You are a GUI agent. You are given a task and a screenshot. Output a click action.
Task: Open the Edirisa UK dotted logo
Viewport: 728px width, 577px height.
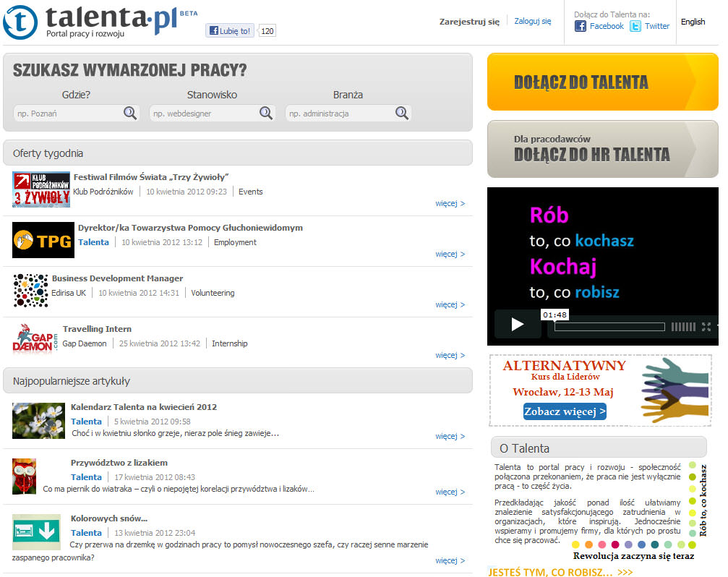pos(30,291)
